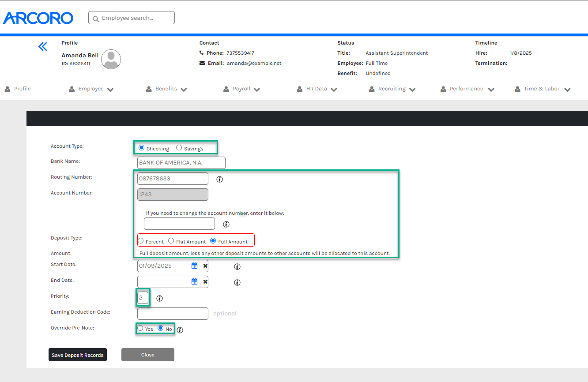588x382 pixels.
Task: Set Override Pre-Note to No
Action: click(161, 328)
